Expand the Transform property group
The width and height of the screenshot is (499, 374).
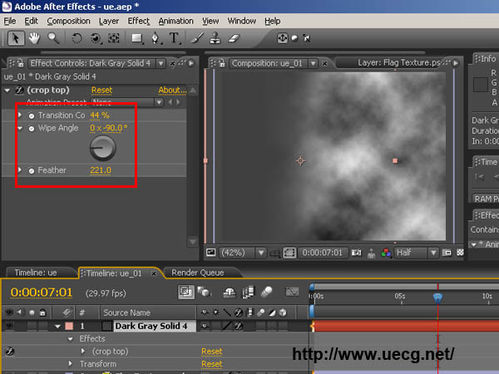70,364
